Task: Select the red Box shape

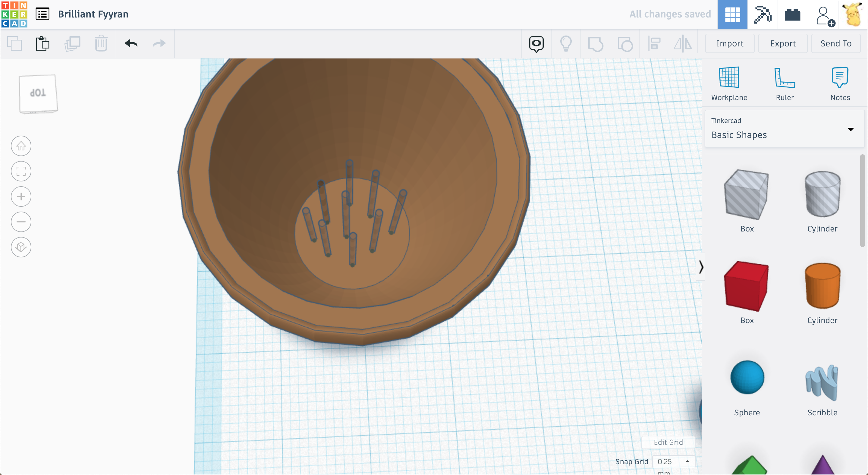Action: click(747, 286)
